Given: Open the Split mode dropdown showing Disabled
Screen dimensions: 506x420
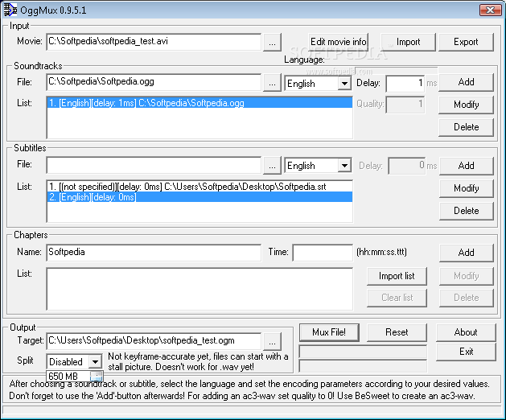Looking at the screenshot, I should click(96, 361).
